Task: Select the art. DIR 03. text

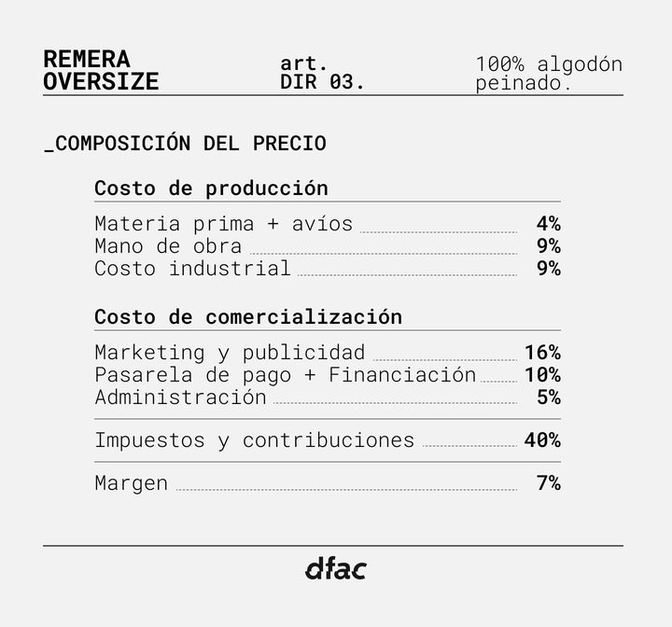Action: [x=322, y=73]
